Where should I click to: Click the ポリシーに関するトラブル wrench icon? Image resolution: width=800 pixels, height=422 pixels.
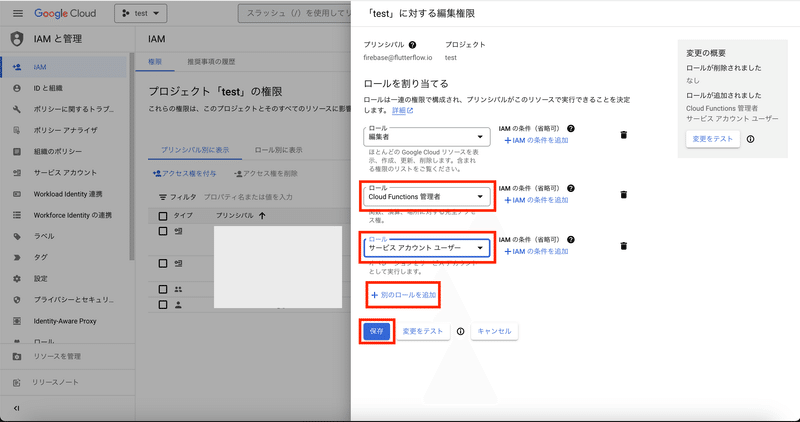click(x=17, y=109)
